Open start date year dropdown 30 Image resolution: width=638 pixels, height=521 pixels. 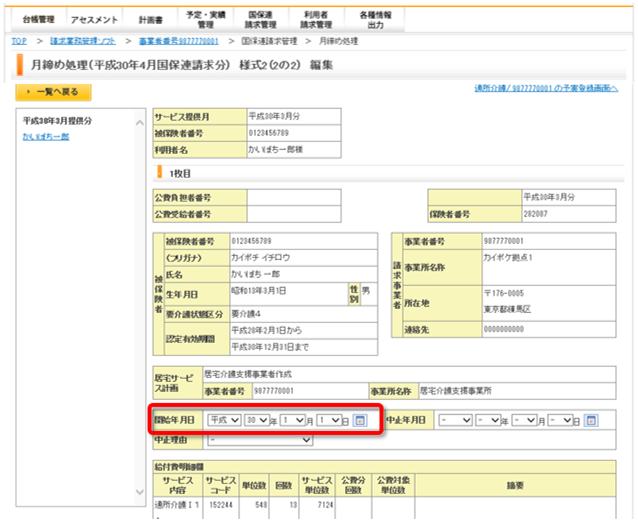257,420
